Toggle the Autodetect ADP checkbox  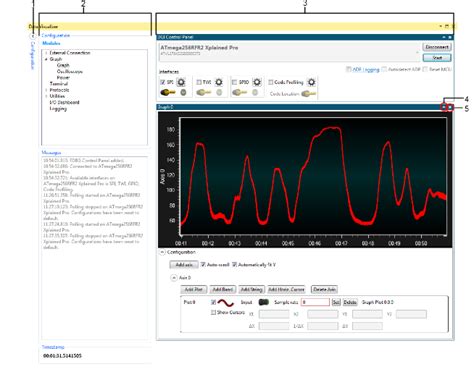(384, 69)
